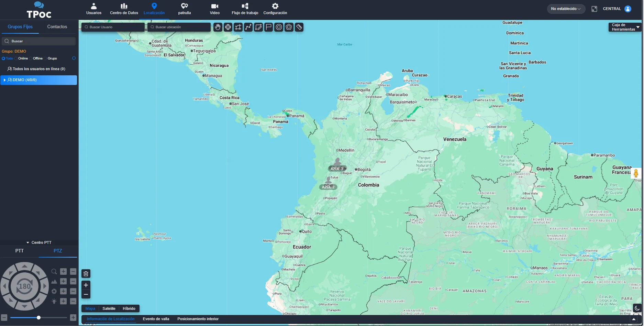Image resolution: width=644 pixels, height=326 pixels.
Task: Switch map to Híbrido view
Action: [129, 308]
